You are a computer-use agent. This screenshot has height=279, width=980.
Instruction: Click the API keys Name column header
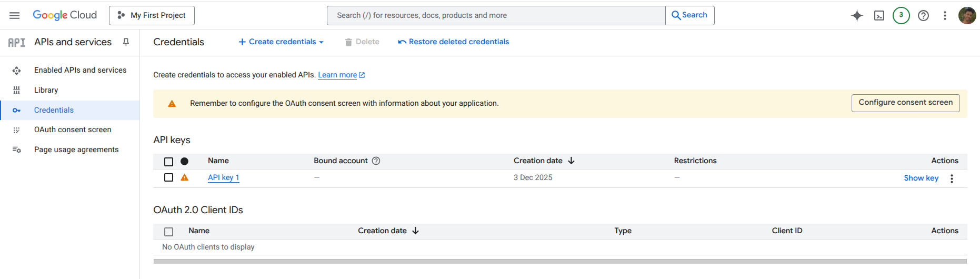[x=218, y=161]
